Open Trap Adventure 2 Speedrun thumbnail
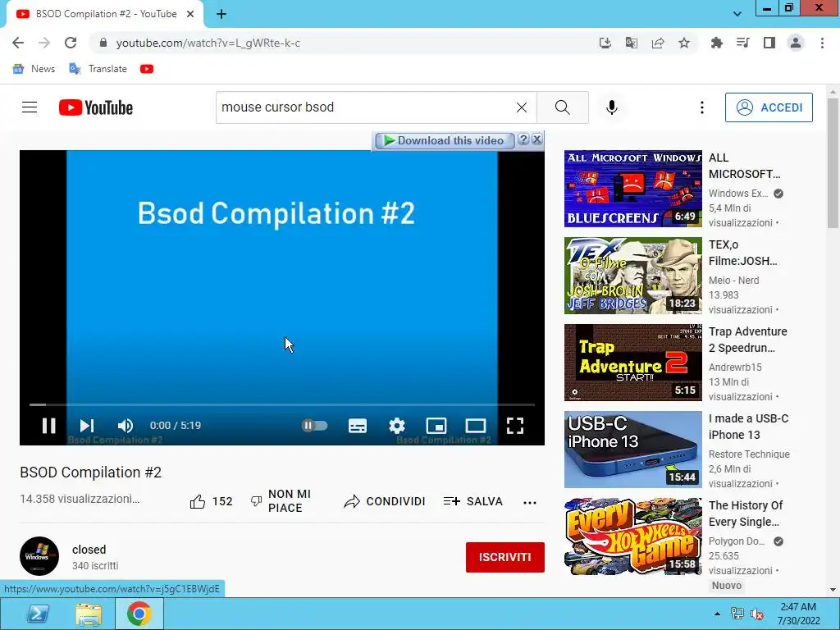 click(x=632, y=362)
